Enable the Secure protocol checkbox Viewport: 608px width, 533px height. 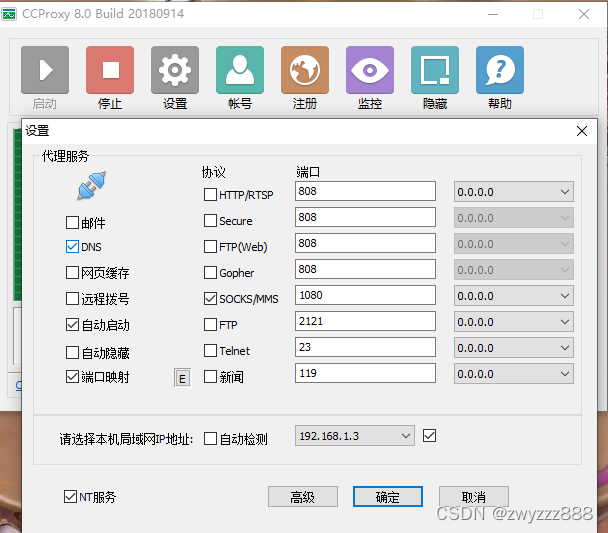[210, 221]
